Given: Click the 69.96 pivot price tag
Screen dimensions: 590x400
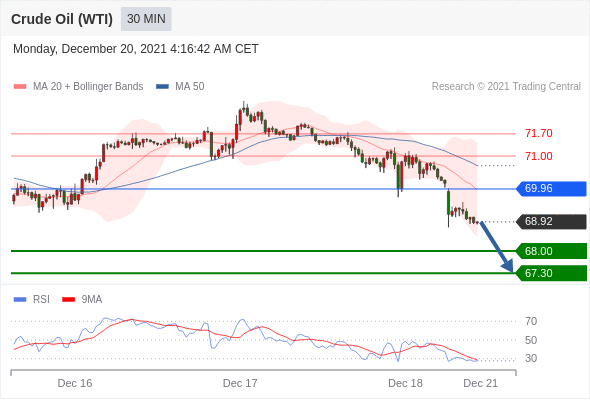Looking at the screenshot, I should pyautogui.click(x=551, y=189).
